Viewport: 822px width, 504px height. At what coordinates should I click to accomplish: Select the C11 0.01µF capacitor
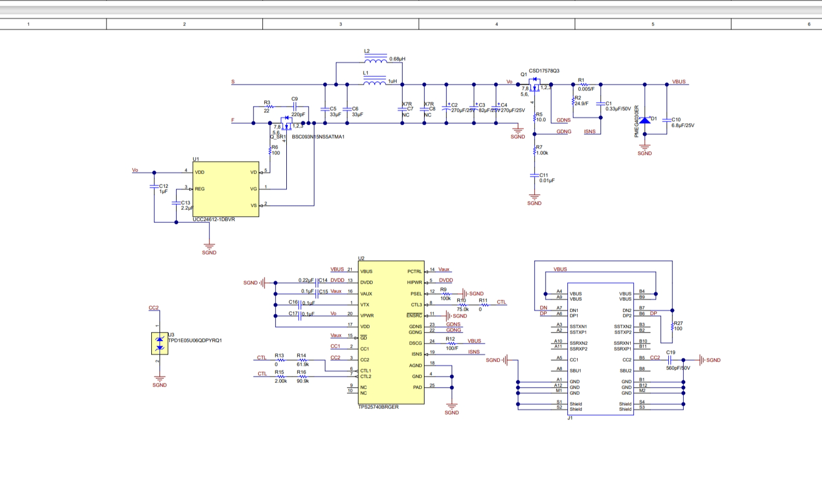[x=534, y=176]
